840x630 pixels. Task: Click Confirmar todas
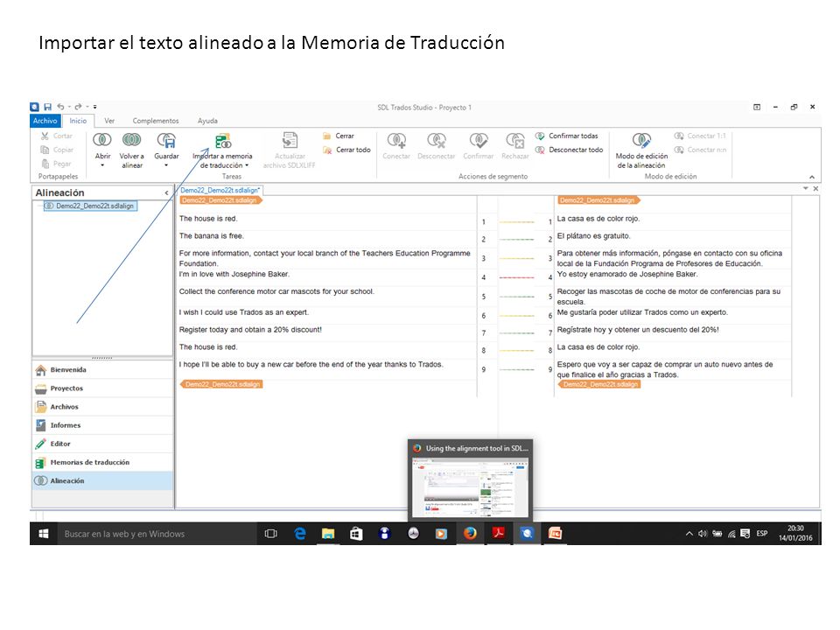click(x=567, y=136)
